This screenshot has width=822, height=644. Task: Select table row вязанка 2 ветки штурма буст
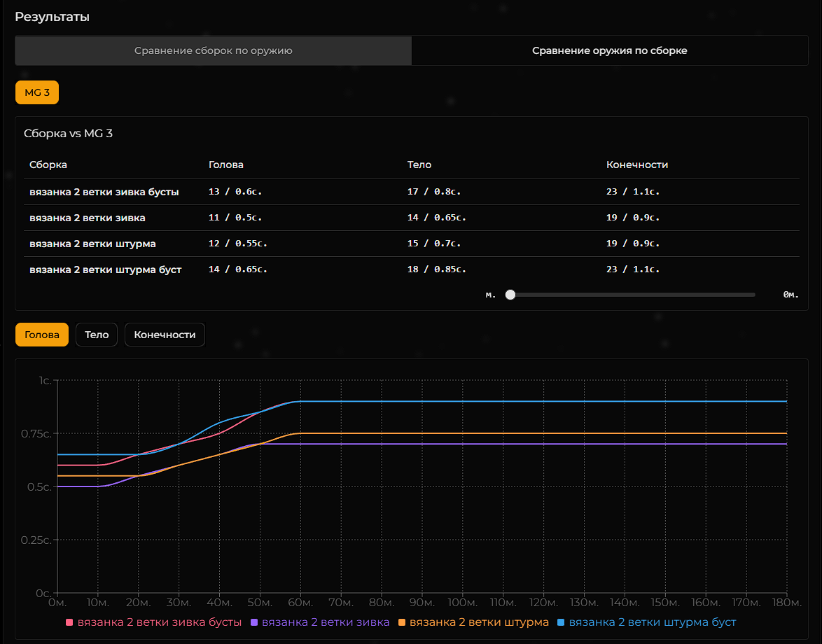click(x=105, y=269)
